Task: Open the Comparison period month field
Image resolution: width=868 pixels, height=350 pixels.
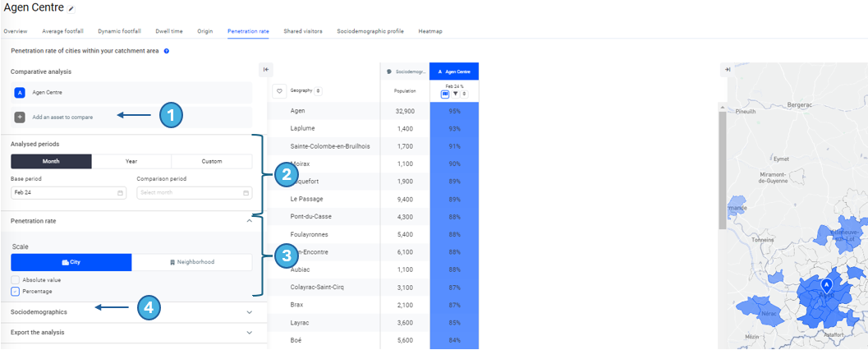Action: click(194, 193)
